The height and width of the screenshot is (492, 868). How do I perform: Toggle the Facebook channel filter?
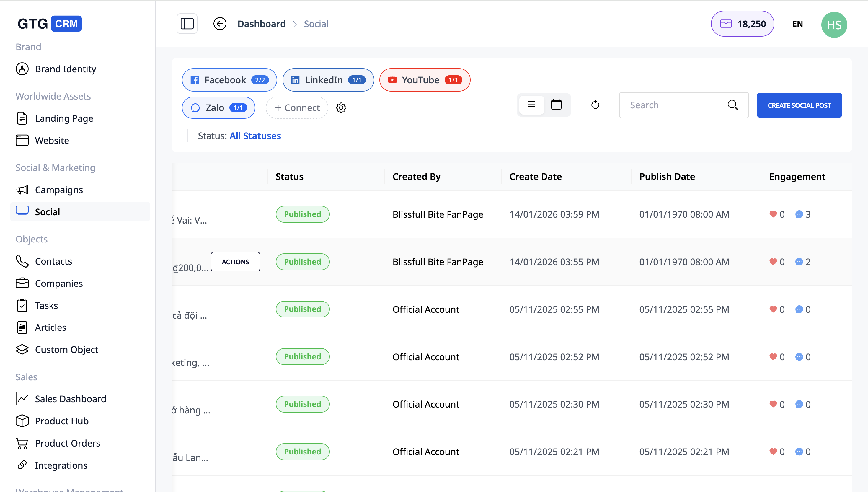229,80
